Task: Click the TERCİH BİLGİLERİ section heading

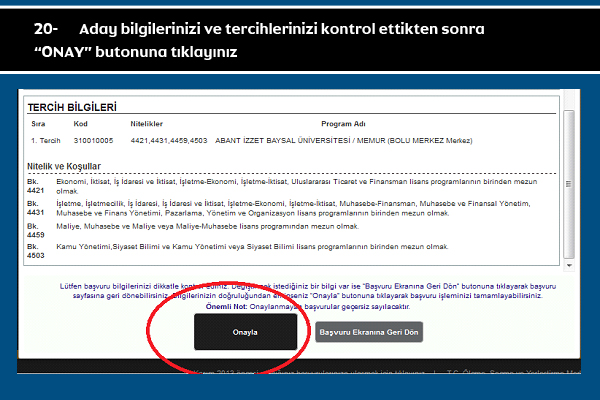Action: (x=72, y=106)
